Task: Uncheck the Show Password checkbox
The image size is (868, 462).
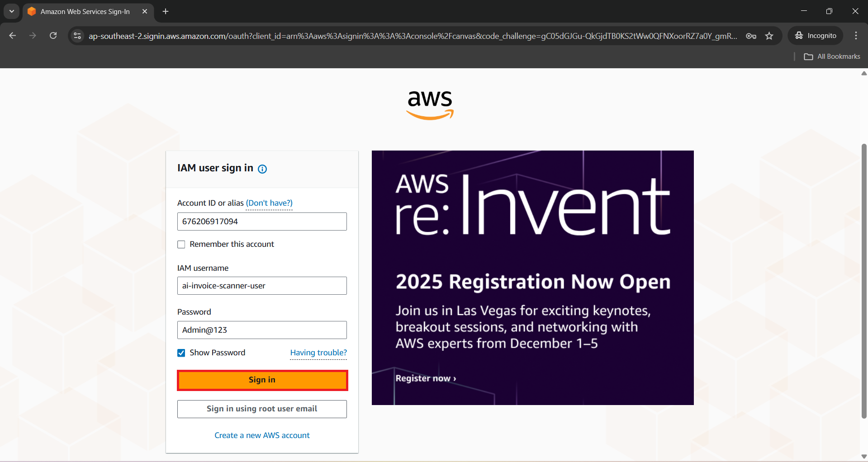Action: (181, 353)
